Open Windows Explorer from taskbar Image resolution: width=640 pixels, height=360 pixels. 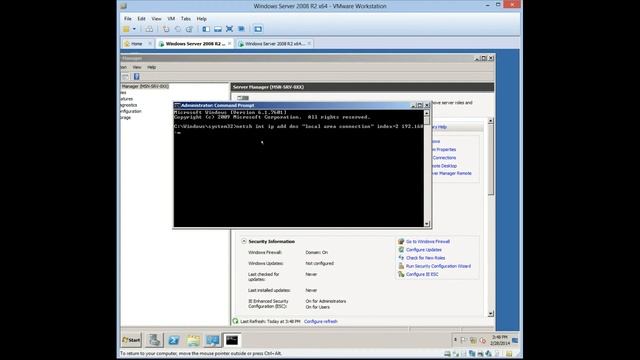193,340
